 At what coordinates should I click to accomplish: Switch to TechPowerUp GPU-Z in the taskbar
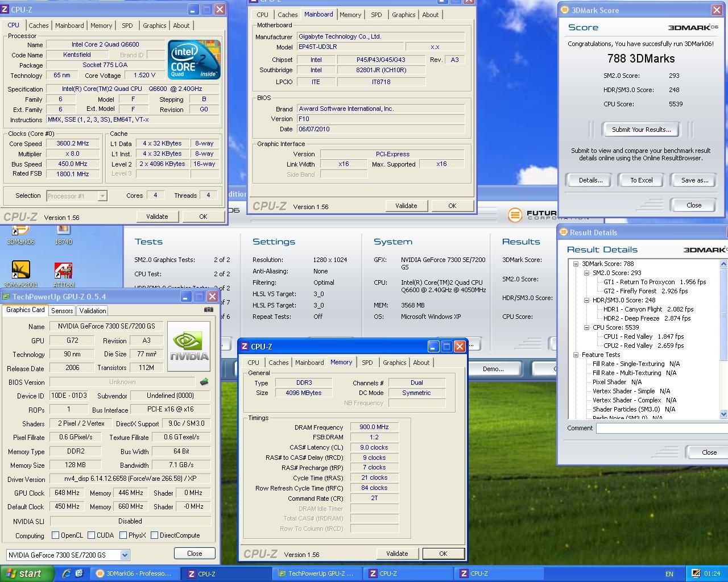click(317, 573)
